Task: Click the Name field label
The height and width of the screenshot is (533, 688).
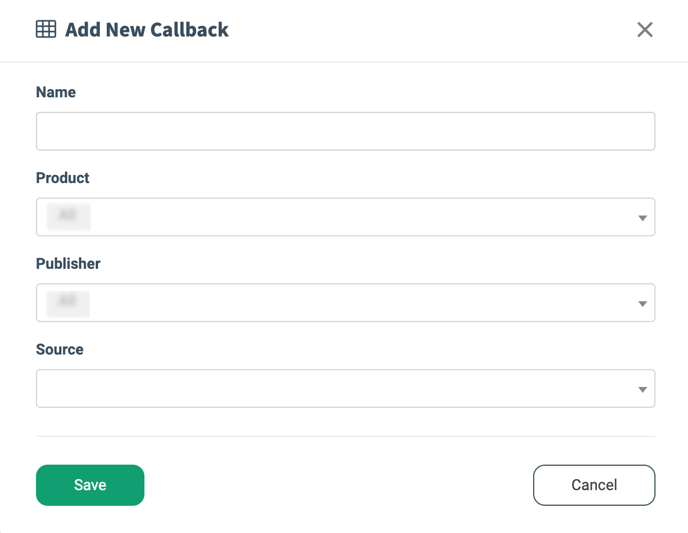Action: click(56, 92)
